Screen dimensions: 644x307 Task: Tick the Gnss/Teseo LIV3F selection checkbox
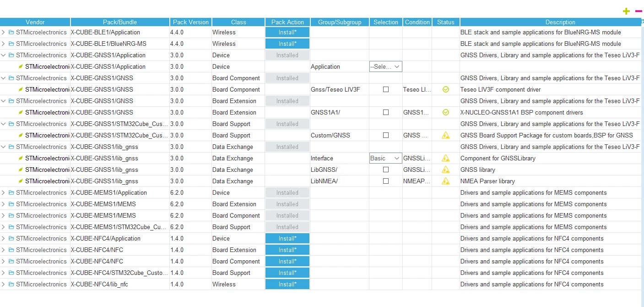click(386, 89)
